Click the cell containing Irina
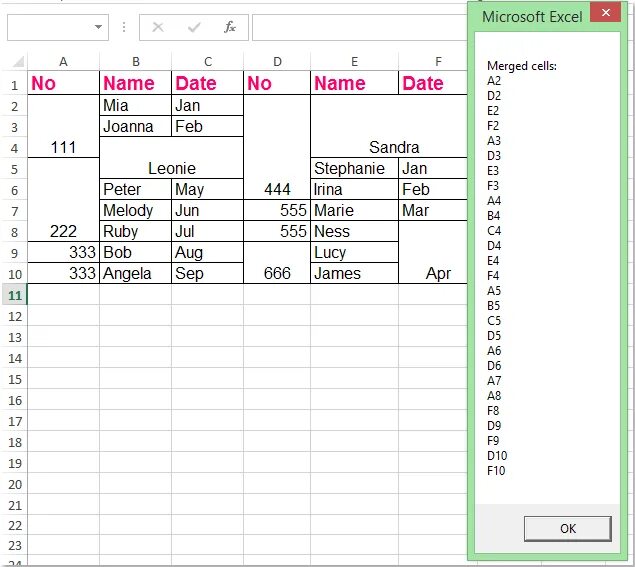The height and width of the screenshot is (567, 635). point(354,189)
